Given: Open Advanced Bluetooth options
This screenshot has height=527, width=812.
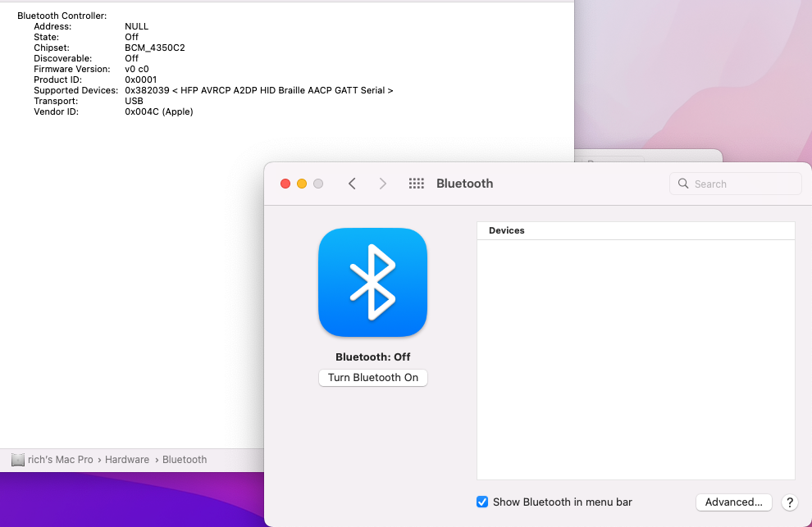Looking at the screenshot, I should pyautogui.click(x=733, y=502).
